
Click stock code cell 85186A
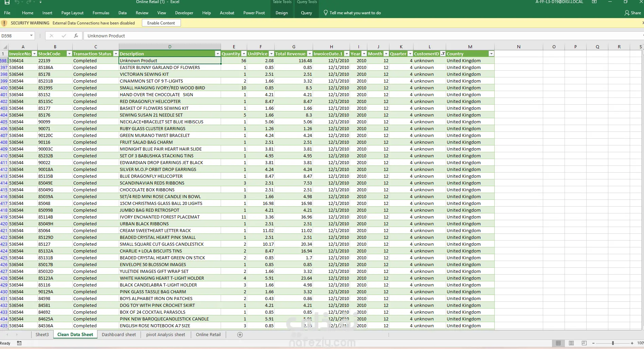(x=55, y=67)
